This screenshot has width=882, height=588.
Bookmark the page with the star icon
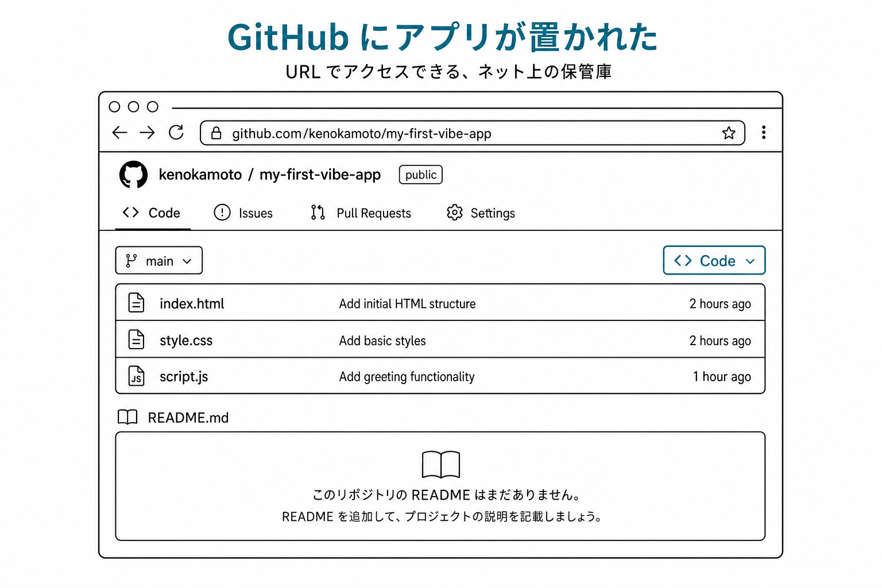[x=729, y=133]
